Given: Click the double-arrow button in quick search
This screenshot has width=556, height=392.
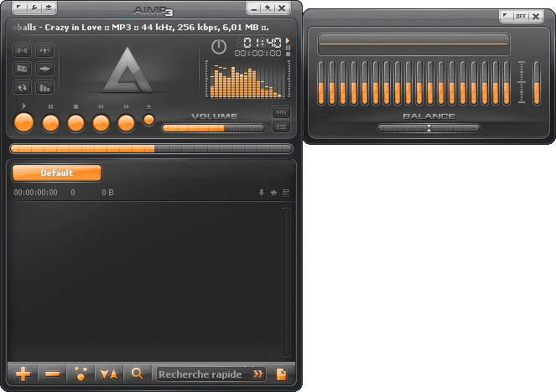Looking at the screenshot, I should [258, 374].
